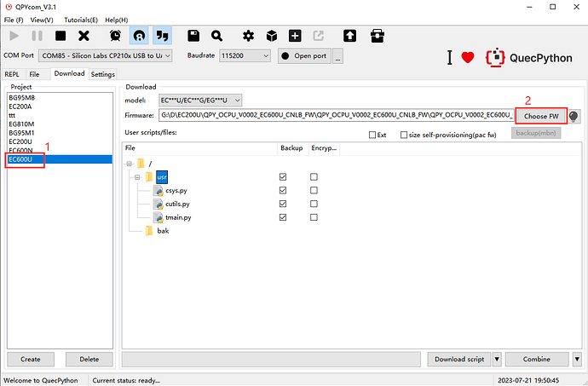
Task: Click the Choose FW button
Action: point(541,115)
